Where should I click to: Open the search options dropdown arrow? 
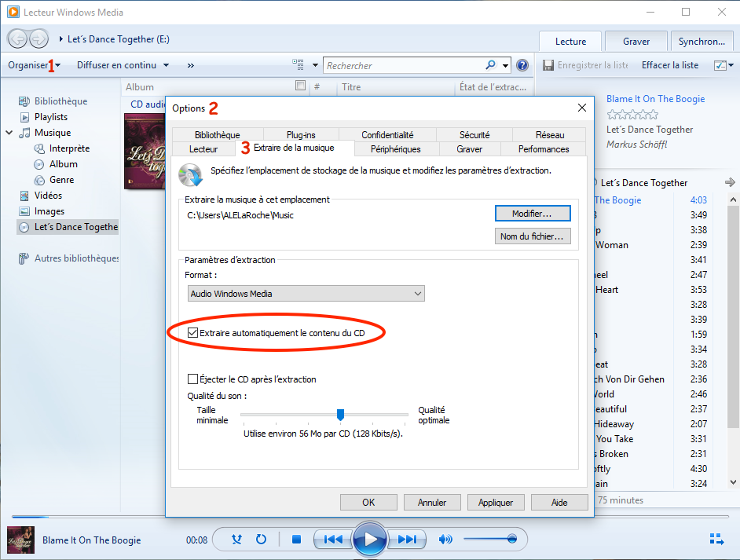click(x=505, y=65)
